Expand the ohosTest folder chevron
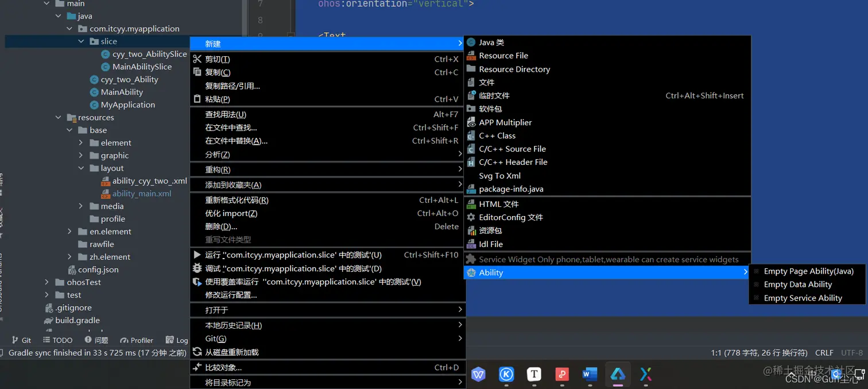Image resolution: width=868 pixels, height=389 pixels. 47,282
